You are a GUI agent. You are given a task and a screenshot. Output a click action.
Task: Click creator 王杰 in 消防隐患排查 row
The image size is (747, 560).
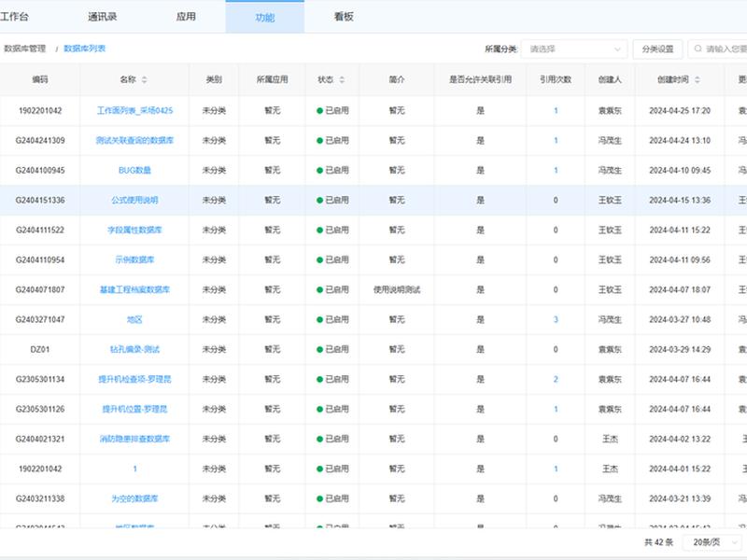coord(610,439)
